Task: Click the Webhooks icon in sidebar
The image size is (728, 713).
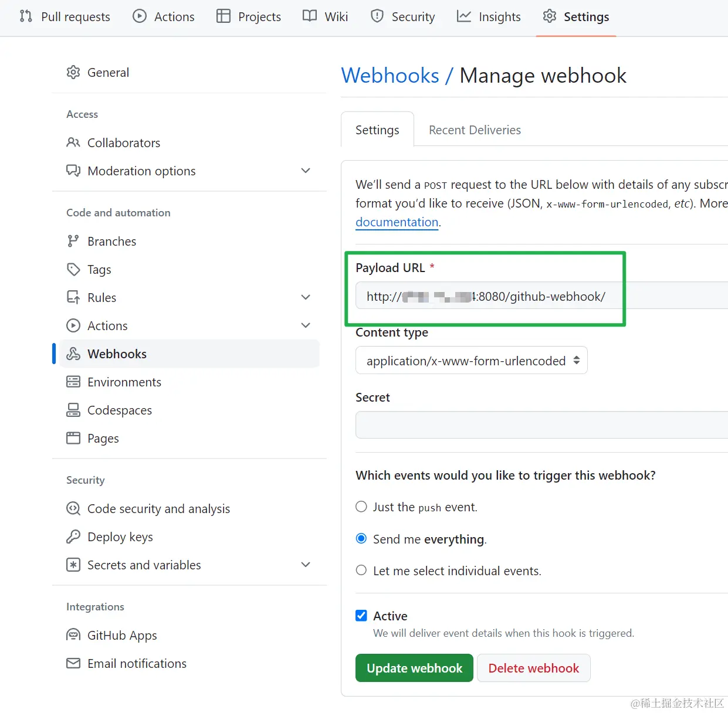Action: click(73, 354)
